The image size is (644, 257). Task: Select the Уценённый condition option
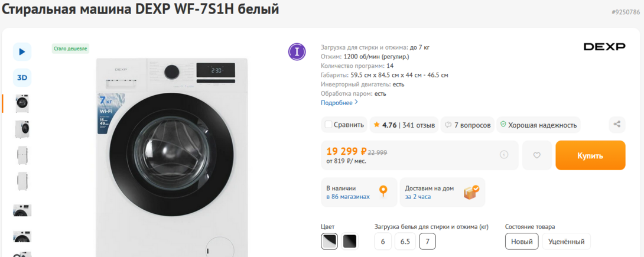(566, 241)
